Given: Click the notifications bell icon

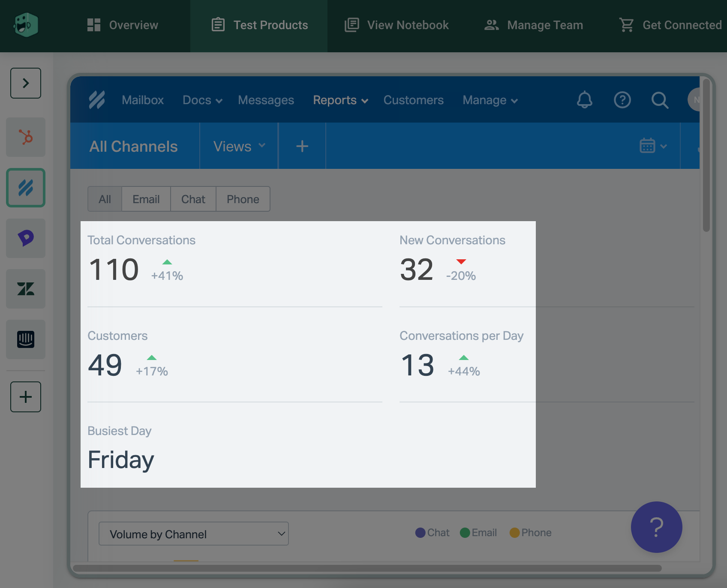Looking at the screenshot, I should 584,100.
